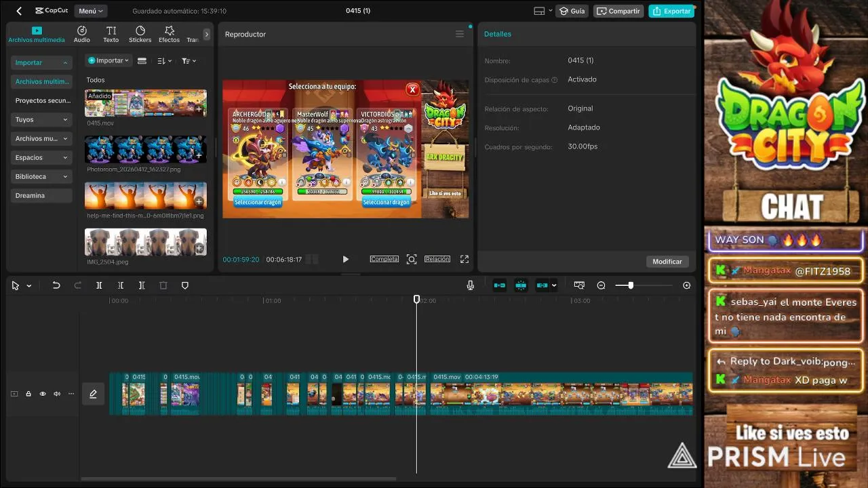This screenshot has width=868, height=488.
Task: Start voice recording with the microphone icon
Action: tap(471, 285)
